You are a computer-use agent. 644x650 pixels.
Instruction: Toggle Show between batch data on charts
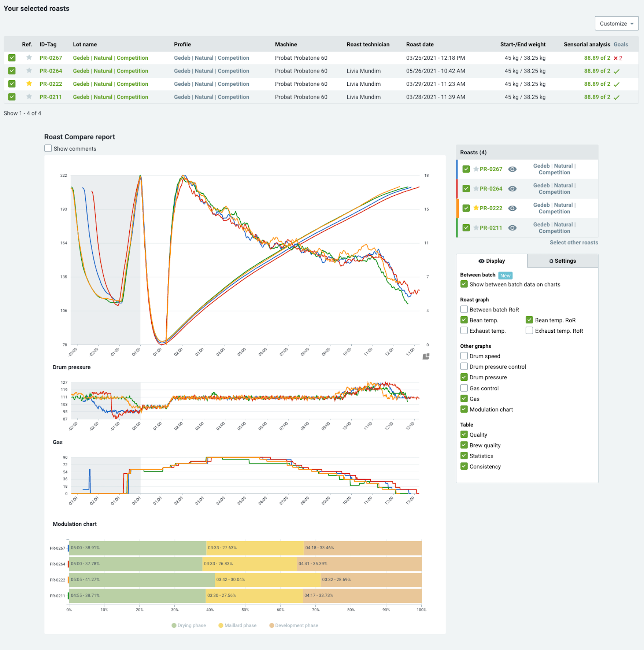464,284
